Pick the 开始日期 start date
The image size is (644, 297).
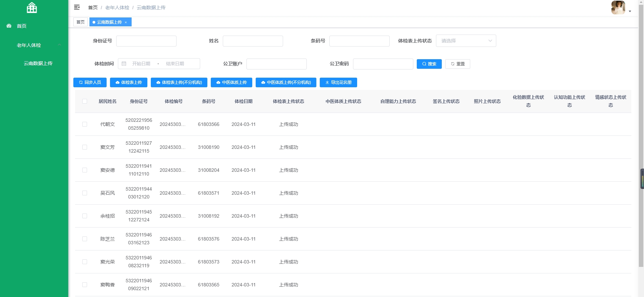[141, 64]
